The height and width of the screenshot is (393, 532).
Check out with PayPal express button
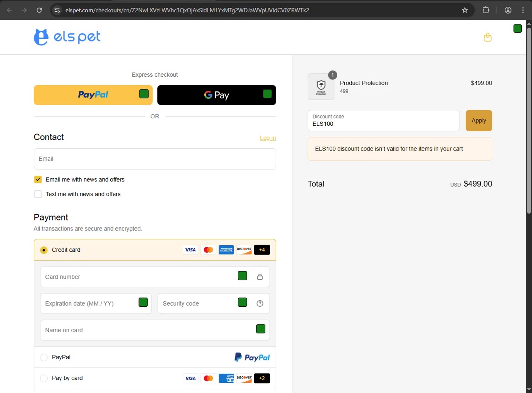[x=93, y=95]
